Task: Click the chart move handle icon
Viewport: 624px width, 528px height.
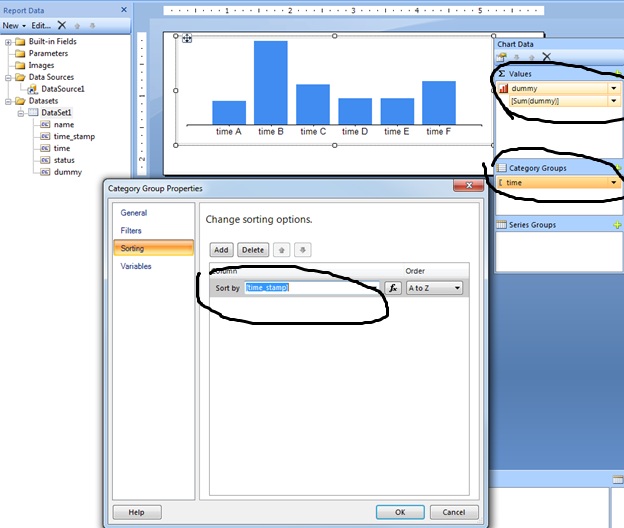Action: pyautogui.click(x=187, y=38)
